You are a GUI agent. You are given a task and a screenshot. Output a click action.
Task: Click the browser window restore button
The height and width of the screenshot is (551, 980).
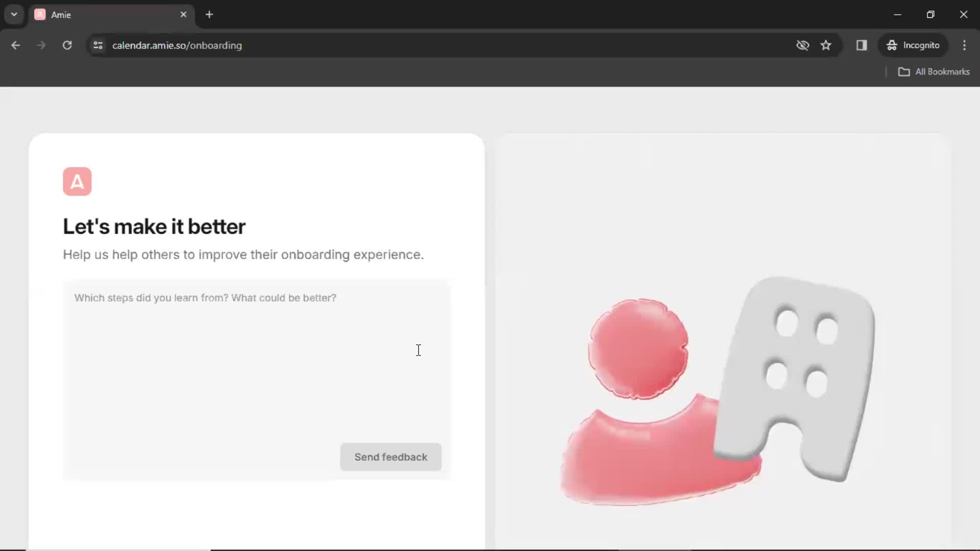931,14
